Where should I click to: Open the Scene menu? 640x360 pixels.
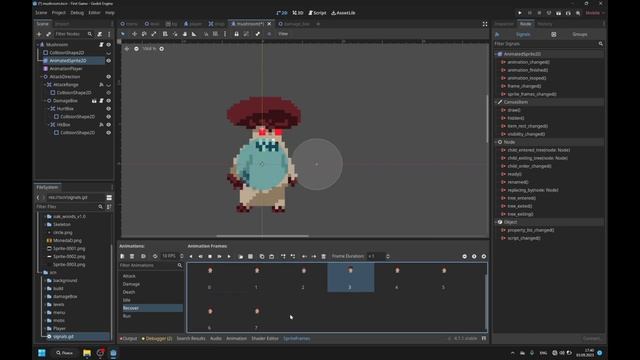pos(41,13)
